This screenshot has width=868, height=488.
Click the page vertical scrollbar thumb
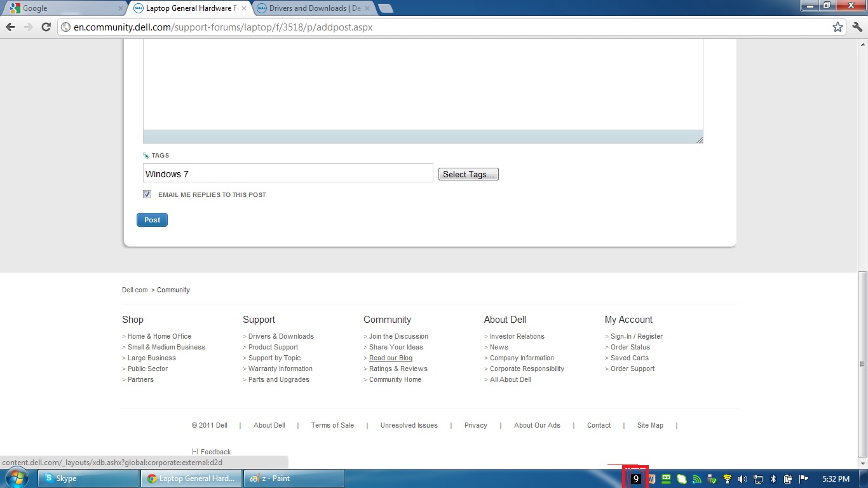click(862, 365)
